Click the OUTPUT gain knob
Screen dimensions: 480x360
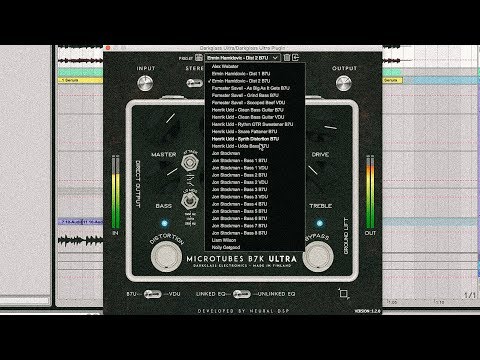coord(344,83)
